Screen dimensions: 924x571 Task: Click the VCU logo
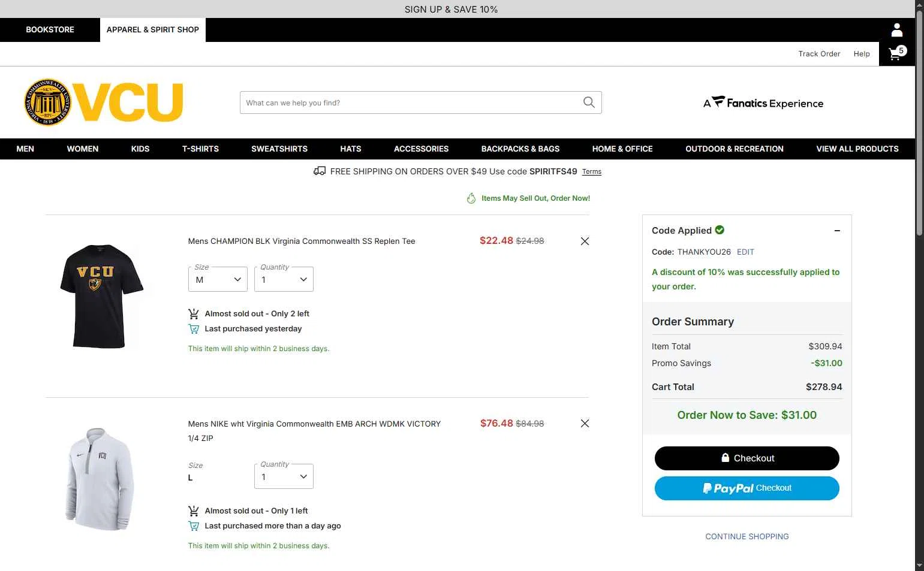[x=103, y=102]
